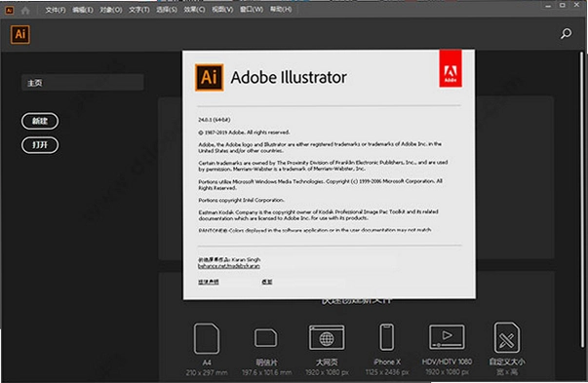Select the 主页 sidebar field
This screenshot has width=588, height=383.
(83, 83)
